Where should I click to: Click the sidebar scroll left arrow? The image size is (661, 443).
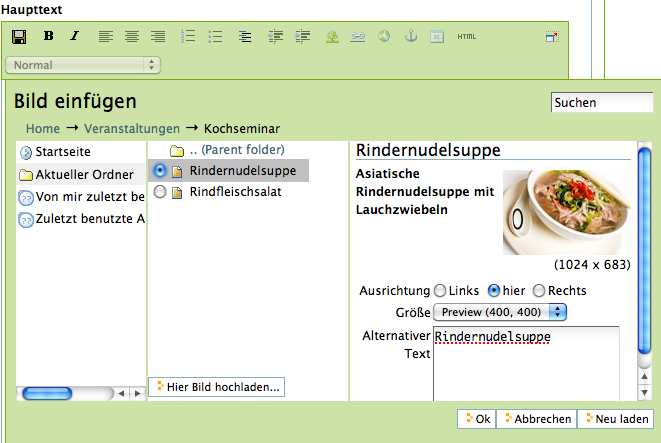point(121,394)
